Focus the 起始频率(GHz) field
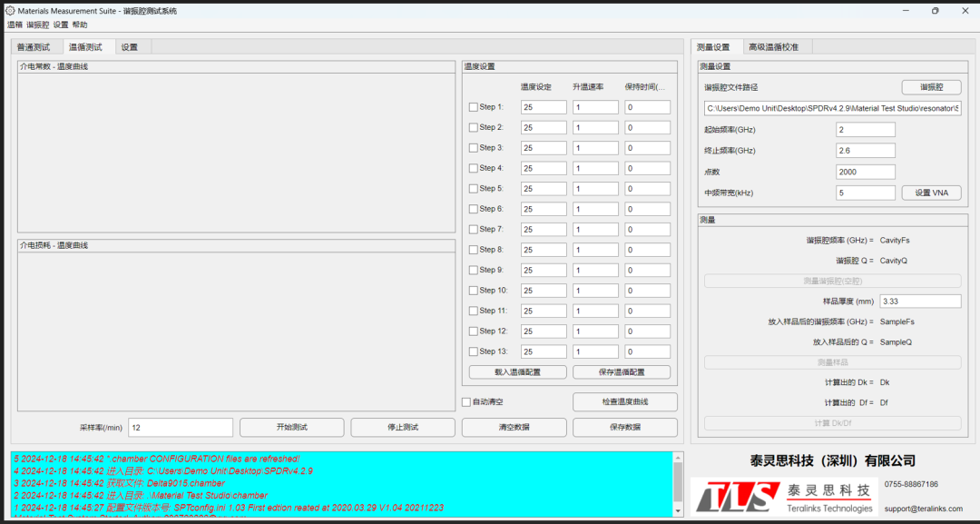 point(866,130)
